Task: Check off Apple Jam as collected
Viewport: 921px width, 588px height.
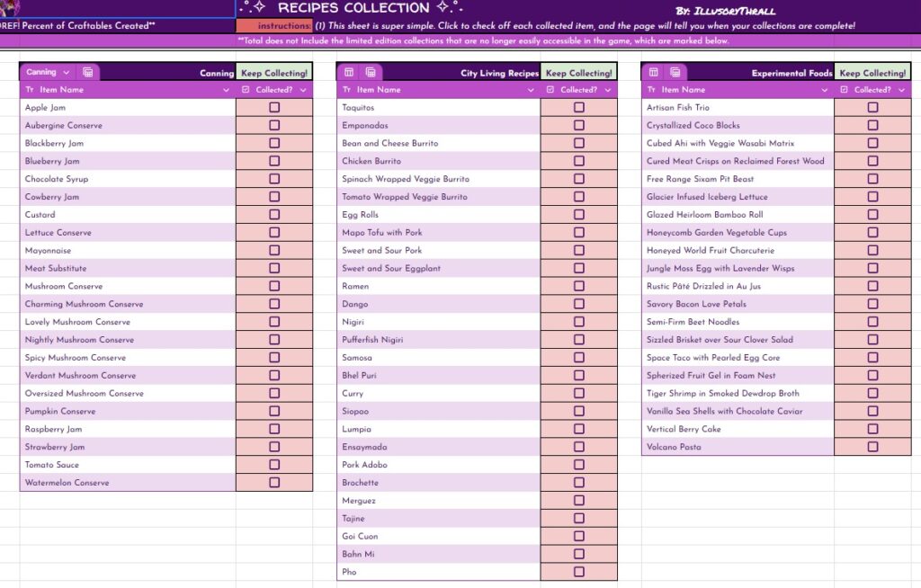Action: 274,107
